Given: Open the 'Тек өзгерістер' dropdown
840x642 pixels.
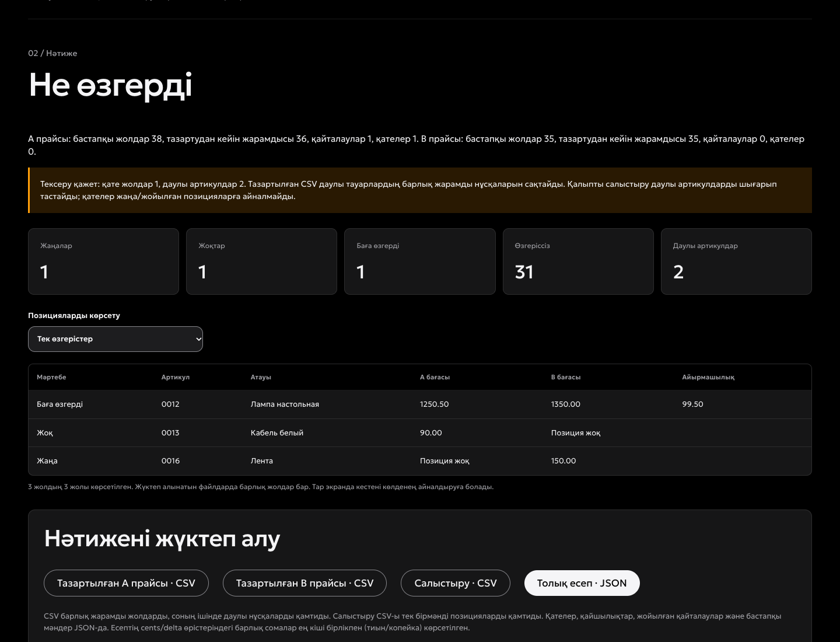Looking at the screenshot, I should point(116,339).
